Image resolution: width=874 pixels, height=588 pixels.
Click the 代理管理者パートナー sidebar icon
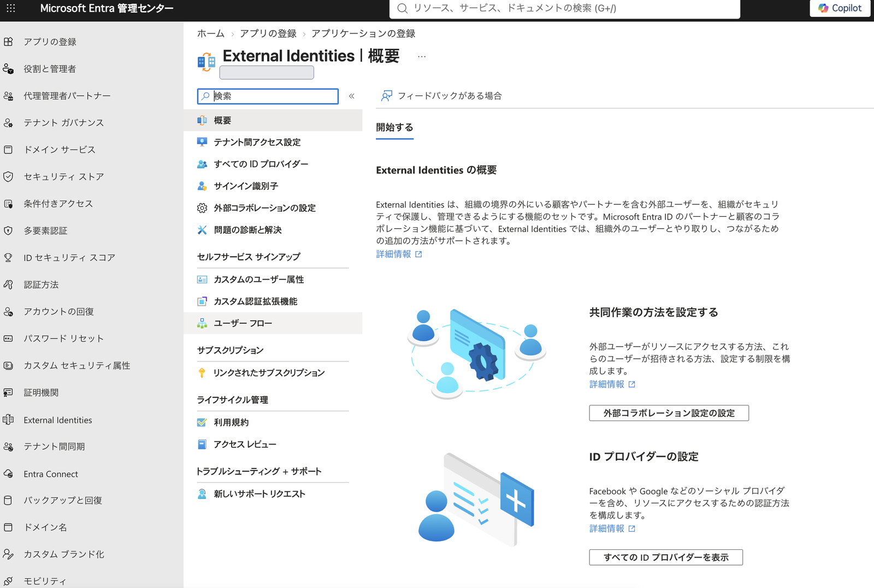click(8, 96)
